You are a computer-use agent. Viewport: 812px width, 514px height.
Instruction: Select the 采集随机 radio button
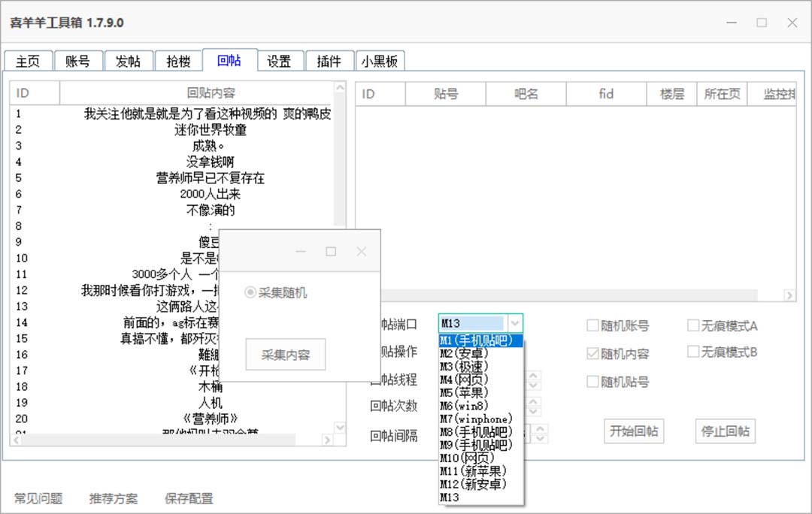point(250,292)
